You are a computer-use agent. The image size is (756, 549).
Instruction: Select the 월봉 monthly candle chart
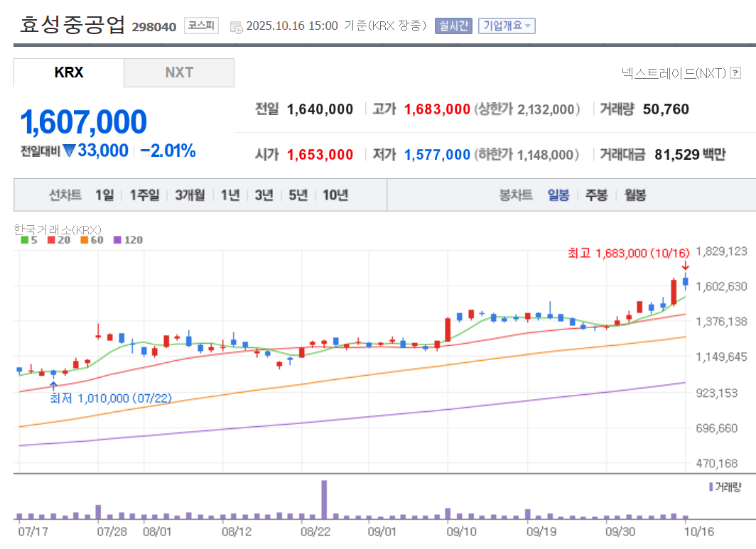coord(635,195)
